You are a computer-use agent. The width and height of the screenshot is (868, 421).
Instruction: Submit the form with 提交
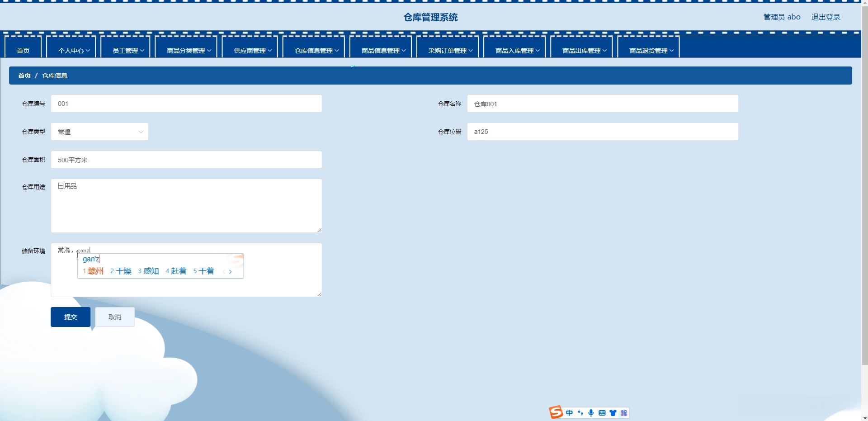click(71, 317)
